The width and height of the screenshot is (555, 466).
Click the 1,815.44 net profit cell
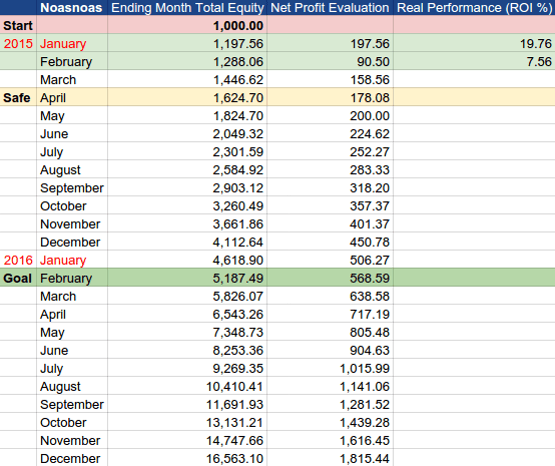tap(330, 458)
